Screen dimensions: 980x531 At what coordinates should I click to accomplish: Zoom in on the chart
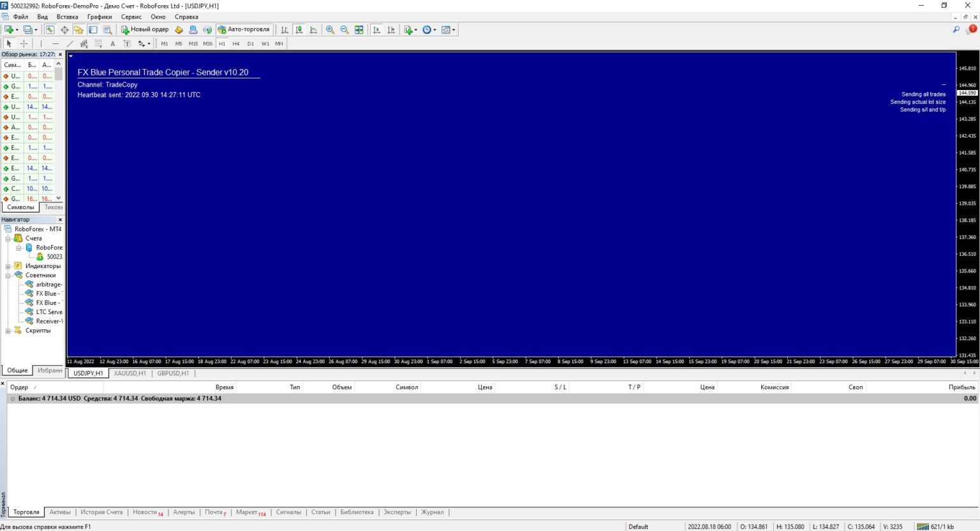(329, 29)
